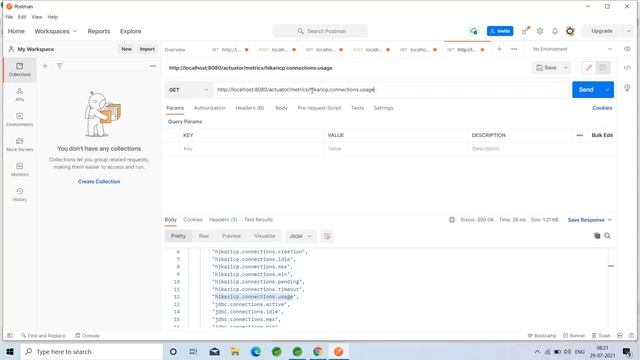This screenshot has width=640, height=360.
Task: Switch to the Visualize response view
Action: tap(264, 236)
